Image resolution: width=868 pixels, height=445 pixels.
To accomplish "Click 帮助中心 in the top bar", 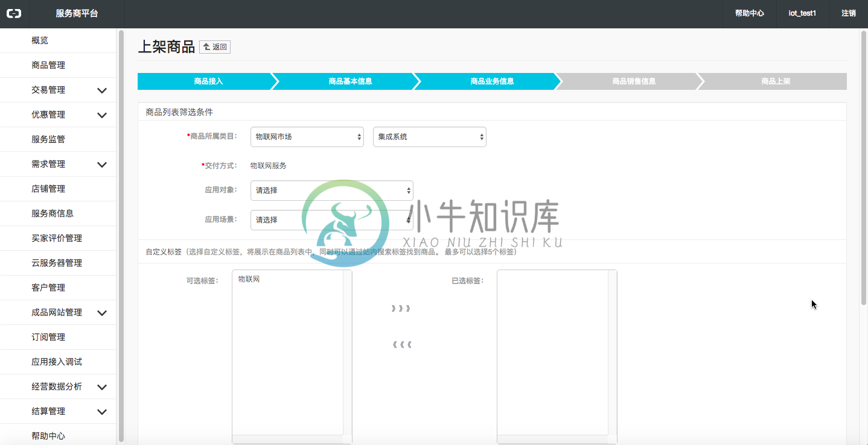I will [x=750, y=13].
